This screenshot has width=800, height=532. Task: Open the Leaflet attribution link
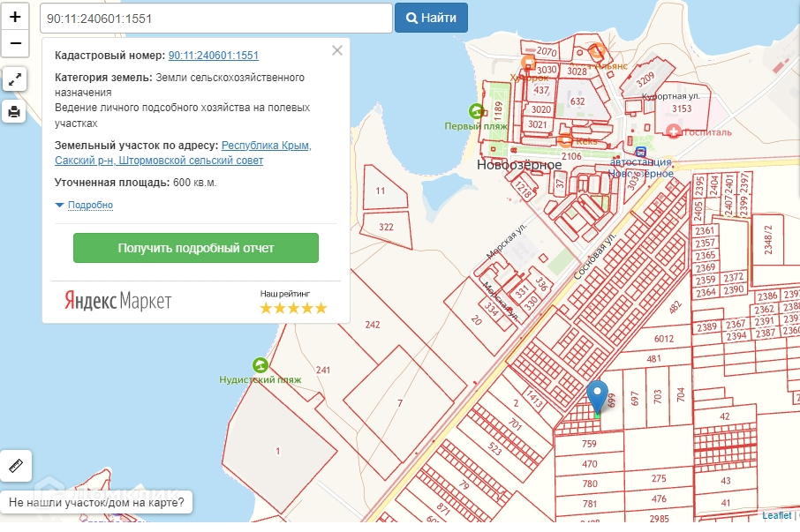[777, 516]
